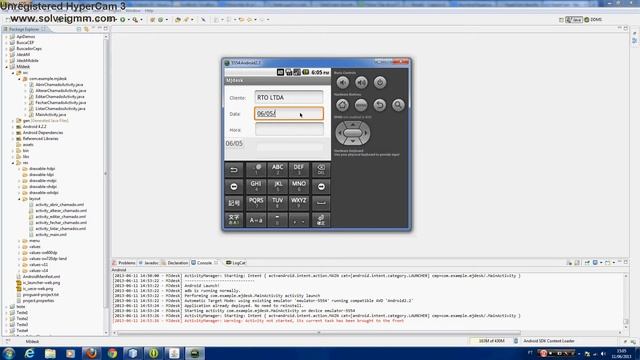This screenshot has height=360, width=640.
Task: Click emulator power button
Action: (380, 82)
